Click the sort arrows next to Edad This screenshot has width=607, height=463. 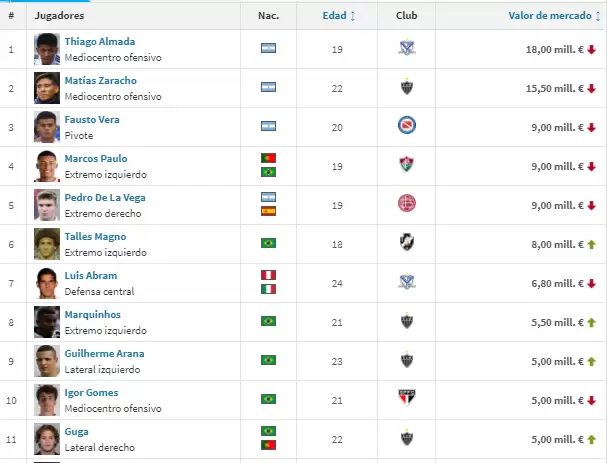click(352, 17)
